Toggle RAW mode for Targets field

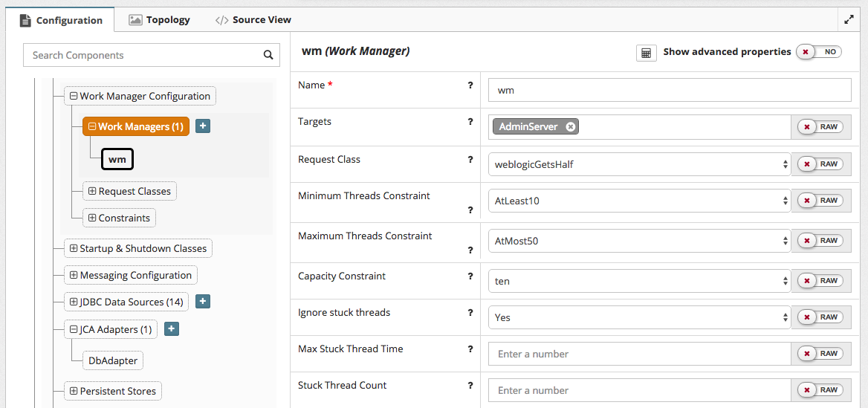[x=820, y=127]
